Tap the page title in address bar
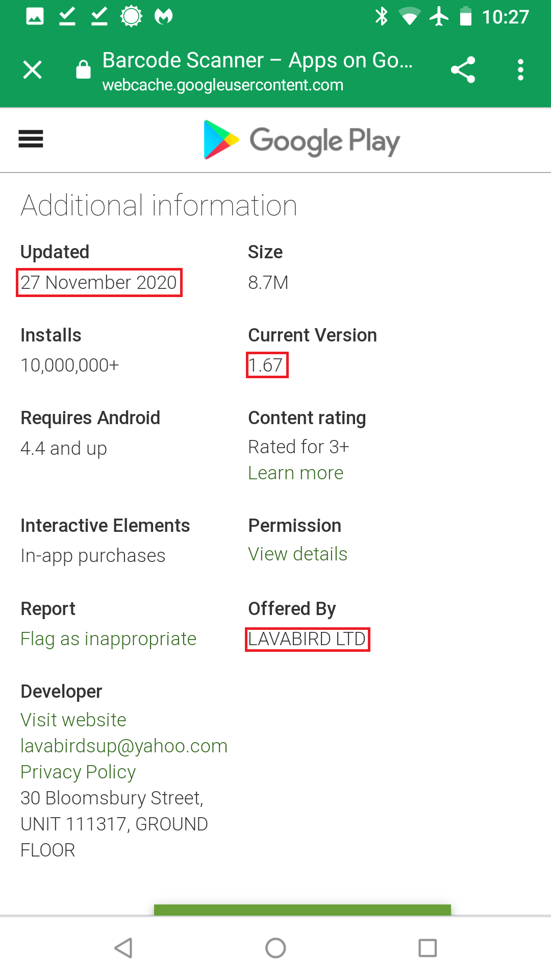Screen dimensions: 551x980 258,60
